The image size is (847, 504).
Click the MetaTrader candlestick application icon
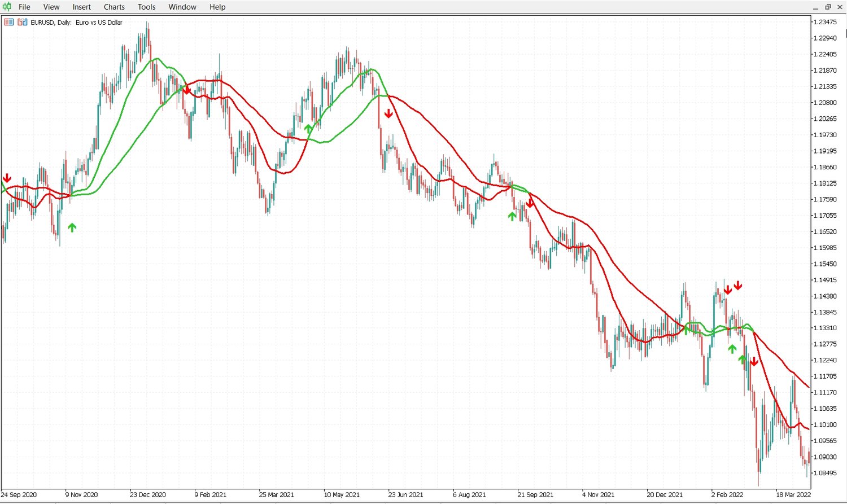(x=7, y=7)
